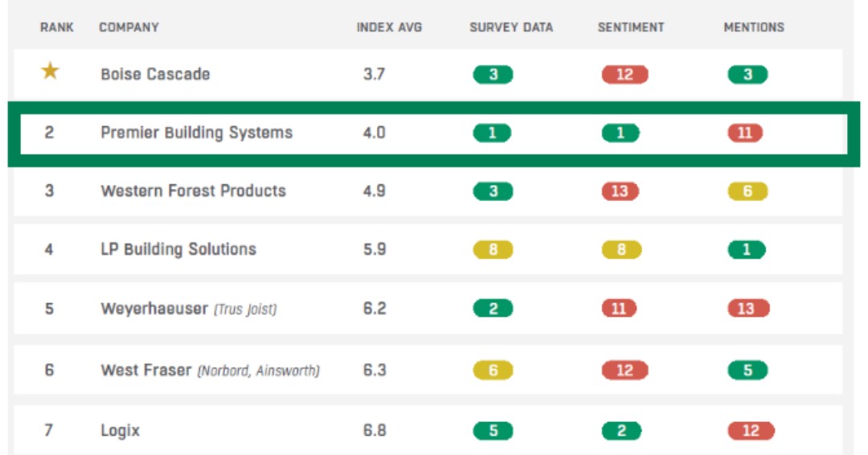Click LP Building Solutions mentions badge 1
The height and width of the screenshot is (455, 868).
click(x=747, y=250)
